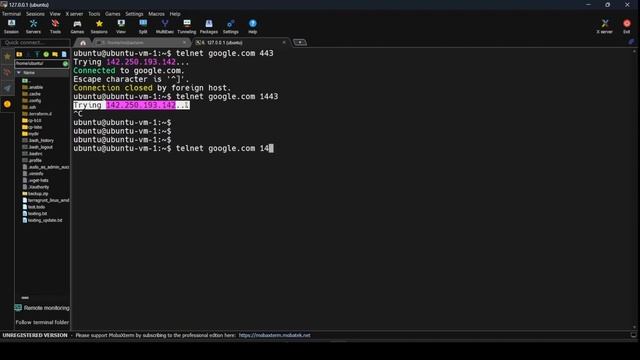Open the Tools menu

pos(94,14)
